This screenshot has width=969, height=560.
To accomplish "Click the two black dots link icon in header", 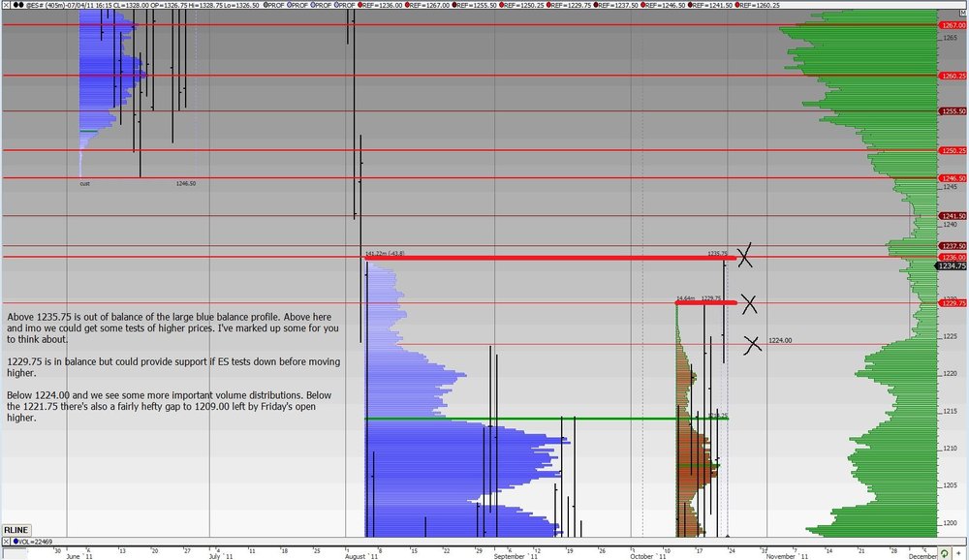I will [17, 5].
